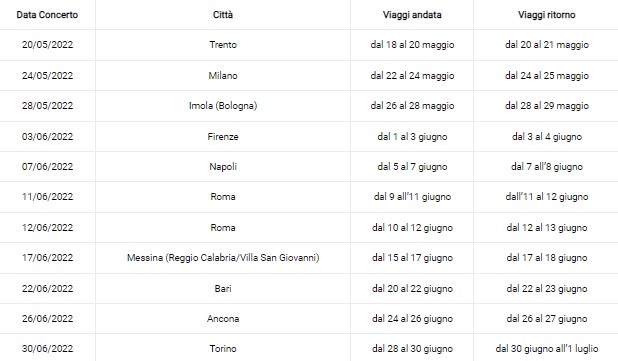Click the 11/06/2022 Roma date cell

pos(47,197)
